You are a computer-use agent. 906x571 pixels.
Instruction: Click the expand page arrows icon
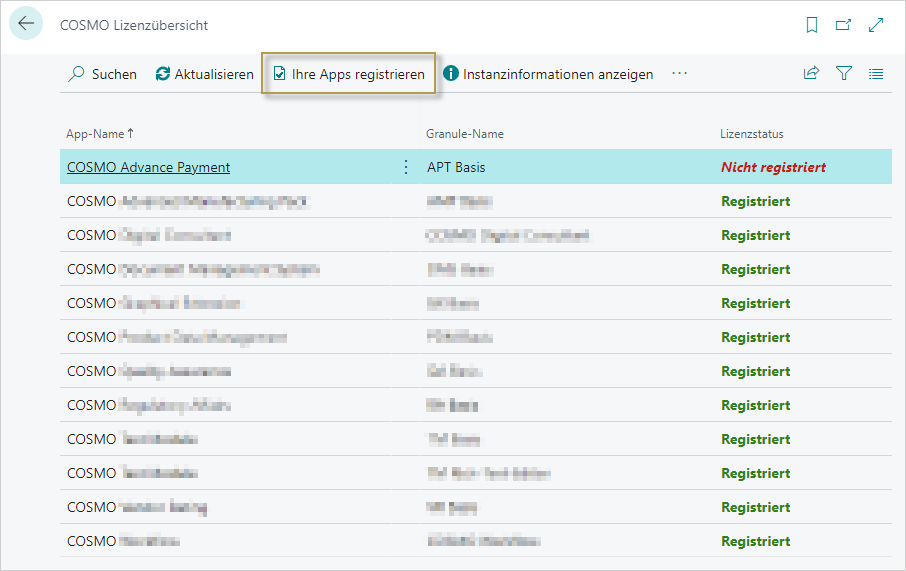876,25
